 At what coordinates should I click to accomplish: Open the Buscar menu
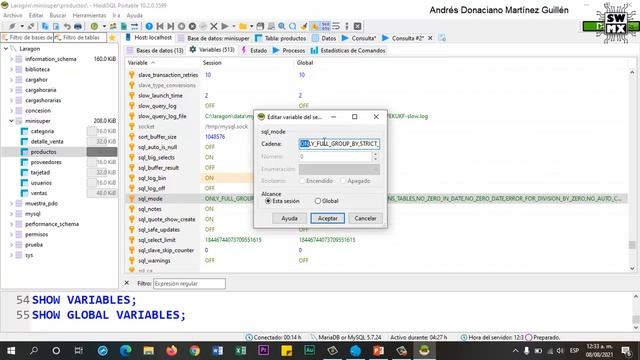point(58,16)
